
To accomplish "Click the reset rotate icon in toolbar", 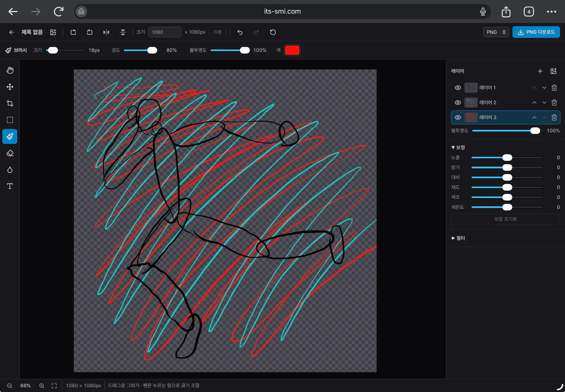I will click(x=273, y=32).
